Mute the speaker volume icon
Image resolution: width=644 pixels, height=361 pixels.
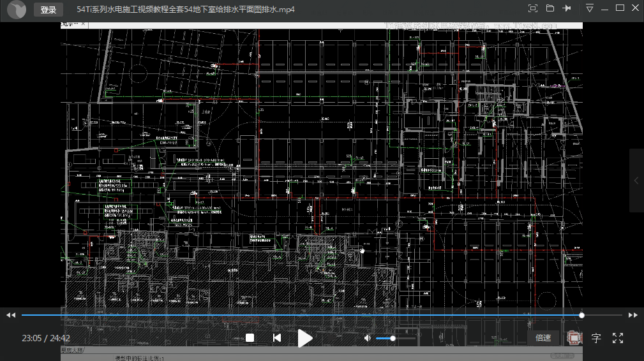click(x=368, y=338)
